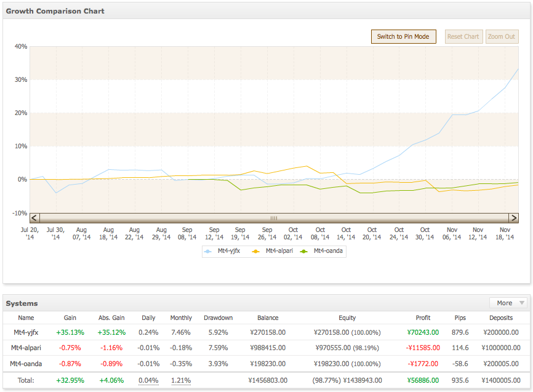Click the chart scrollbar right arrow
533x392 pixels.
[x=514, y=218]
